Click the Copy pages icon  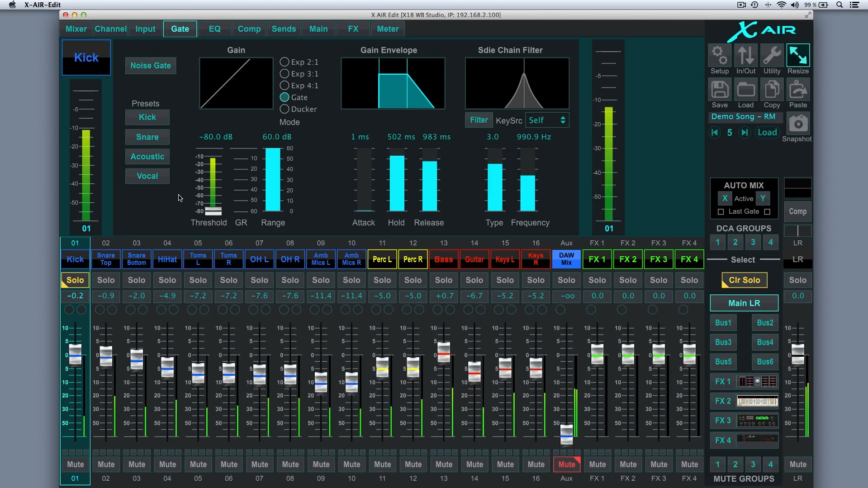click(x=772, y=90)
